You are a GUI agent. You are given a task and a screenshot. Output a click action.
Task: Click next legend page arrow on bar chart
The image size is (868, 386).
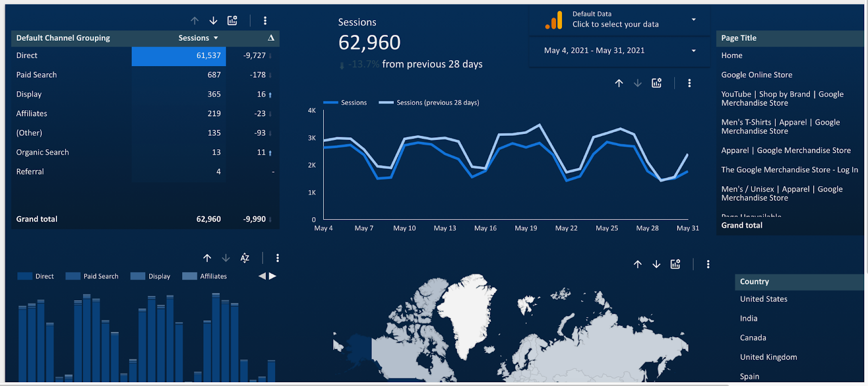click(273, 276)
